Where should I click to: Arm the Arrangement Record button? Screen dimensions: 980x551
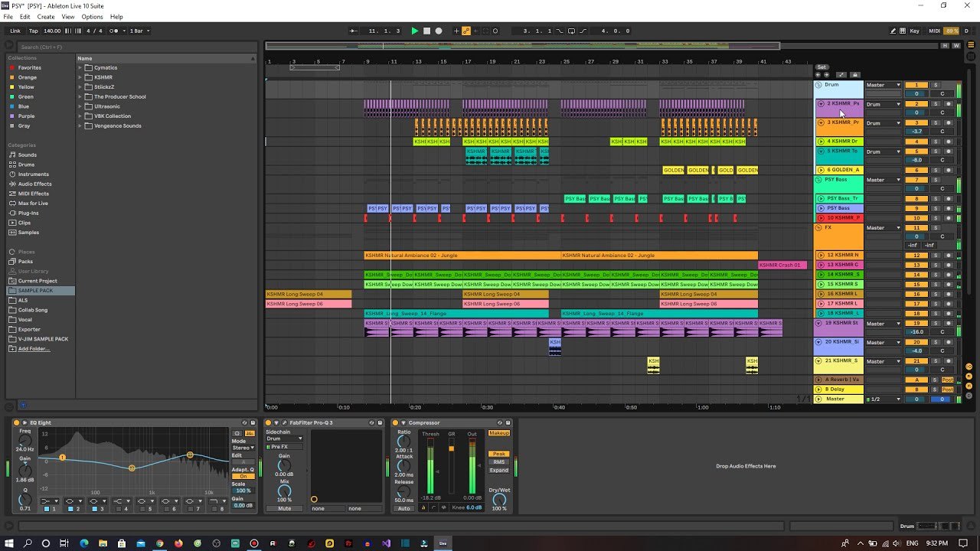pos(439,31)
